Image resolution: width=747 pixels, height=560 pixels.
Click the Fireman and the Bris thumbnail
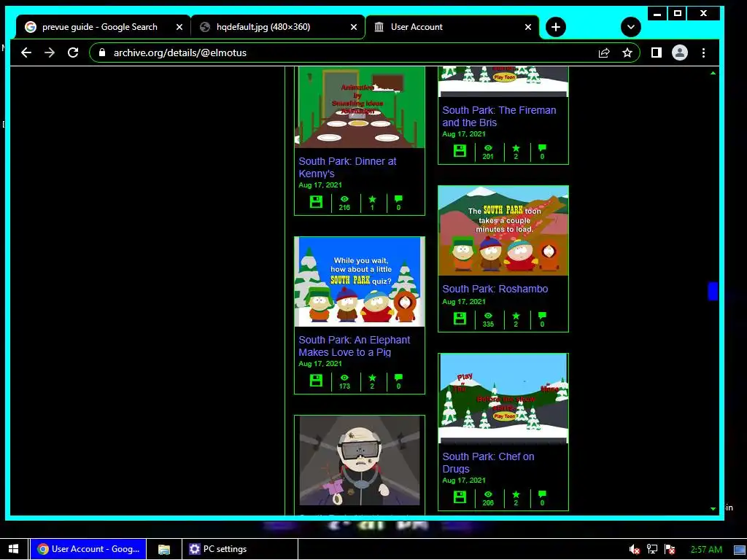503,82
